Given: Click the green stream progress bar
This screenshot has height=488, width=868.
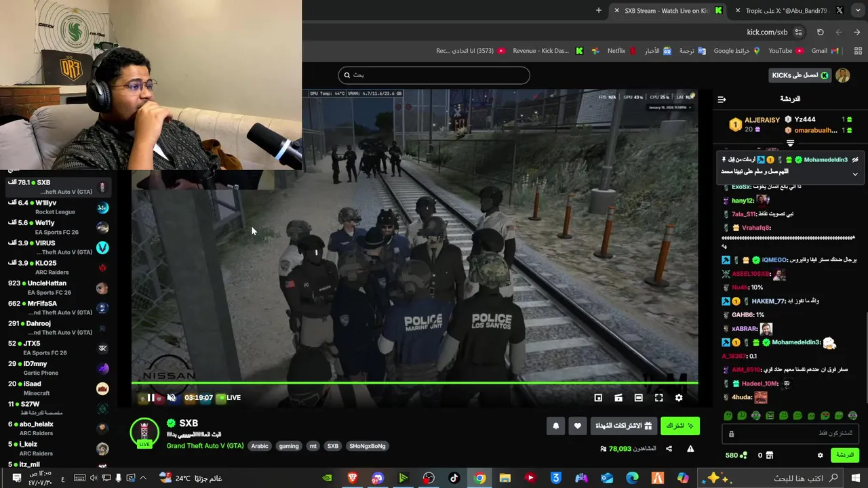Looking at the screenshot, I should click(414, 383).
